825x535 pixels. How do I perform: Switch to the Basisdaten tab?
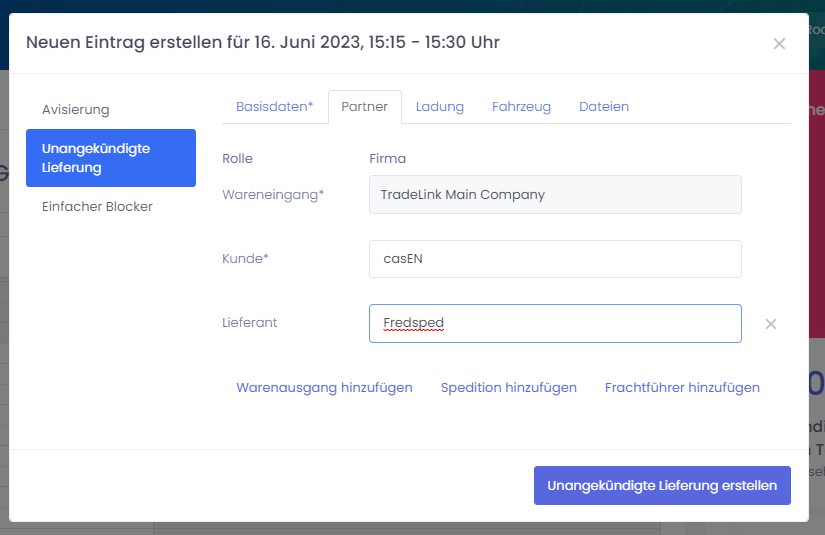click(274, 107)
